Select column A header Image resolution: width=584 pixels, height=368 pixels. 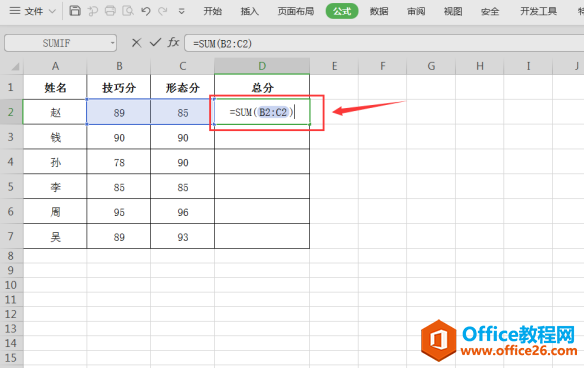click(55, 66)
